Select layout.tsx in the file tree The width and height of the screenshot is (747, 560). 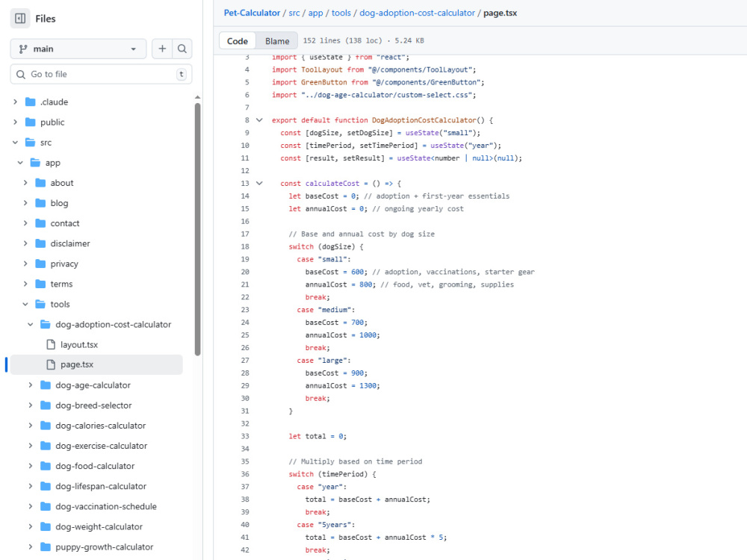point(79,344)
